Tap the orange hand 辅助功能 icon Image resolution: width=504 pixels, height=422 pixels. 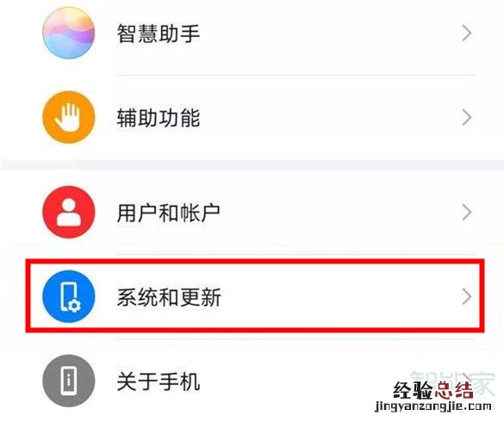(x=68, y=117)
